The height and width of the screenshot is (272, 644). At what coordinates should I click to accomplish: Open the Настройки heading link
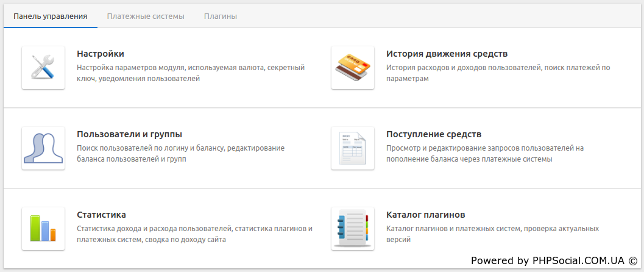click(x=101, y=54)
